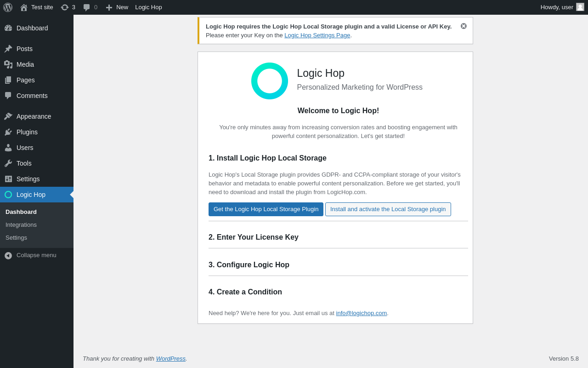Viewport: 588px width, 368px height.
Task: Click the user avatar in the admin bar
Action: point(580,7)
